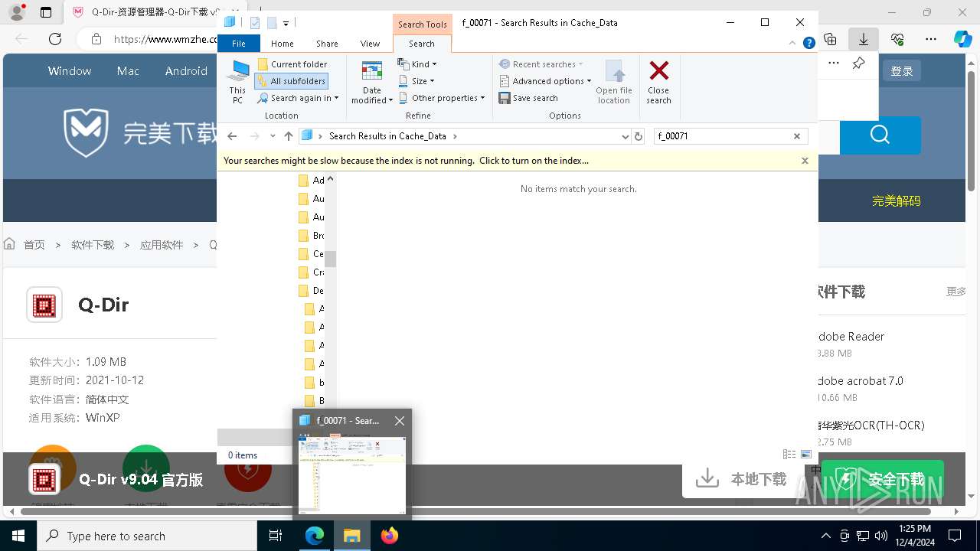Open the File menu in Explorer
980x551 pixels.
(x=239, y=44)
